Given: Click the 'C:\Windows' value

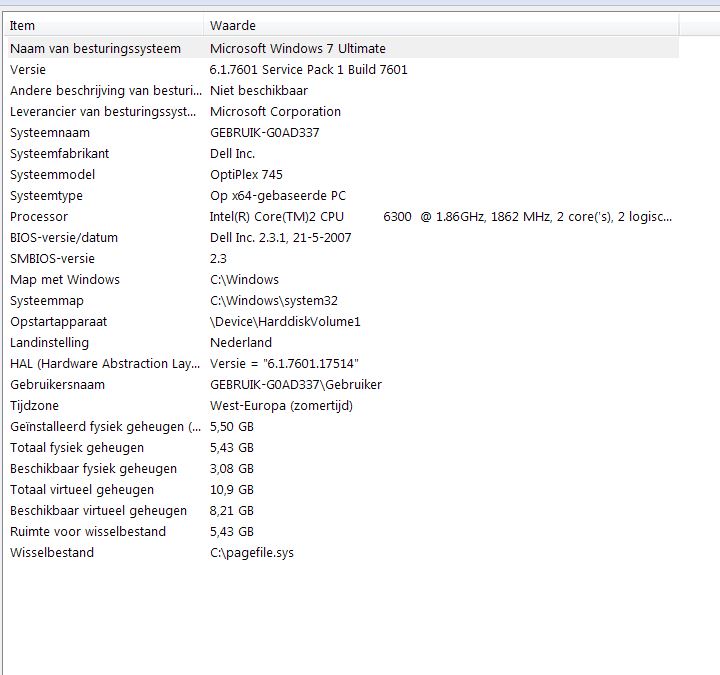Looking at the screenshot, I should [244, 280].
